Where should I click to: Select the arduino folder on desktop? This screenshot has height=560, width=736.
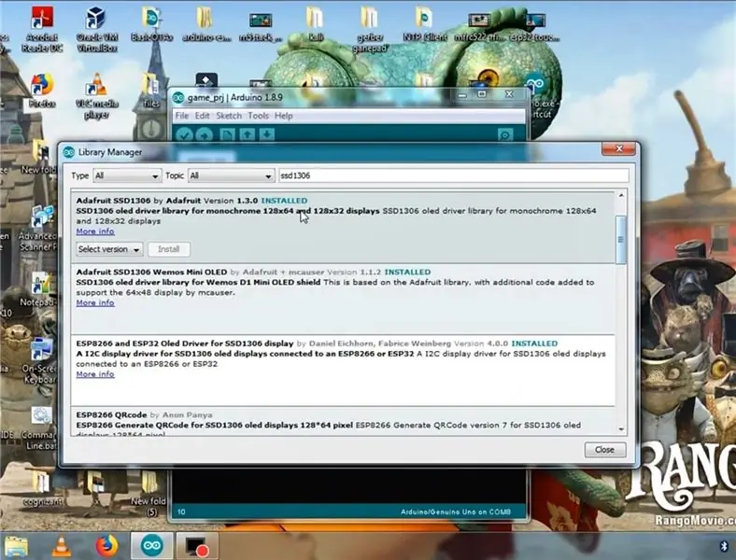(205, 24)
